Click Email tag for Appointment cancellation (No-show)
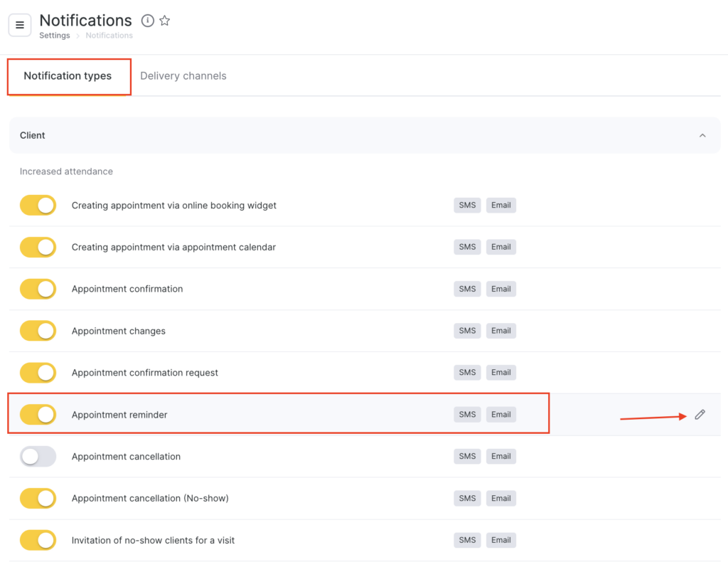This screenshot has height=567, width=728. (501, 498)
